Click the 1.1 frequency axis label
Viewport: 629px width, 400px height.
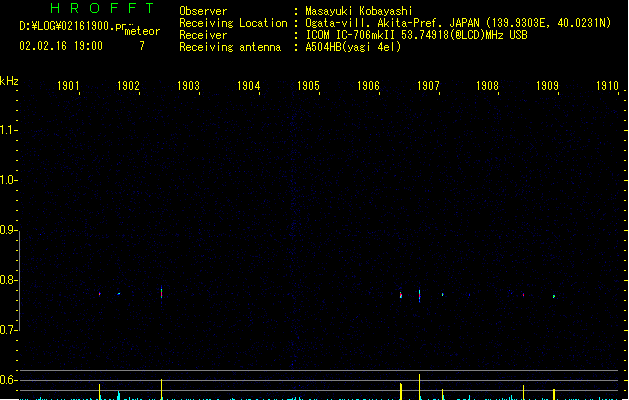click(7, 130)
